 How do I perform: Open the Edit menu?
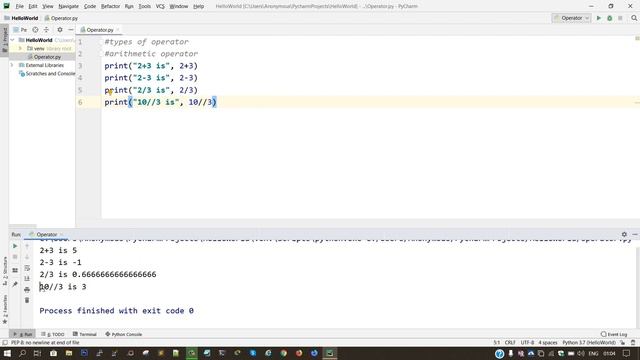[33, 6]
